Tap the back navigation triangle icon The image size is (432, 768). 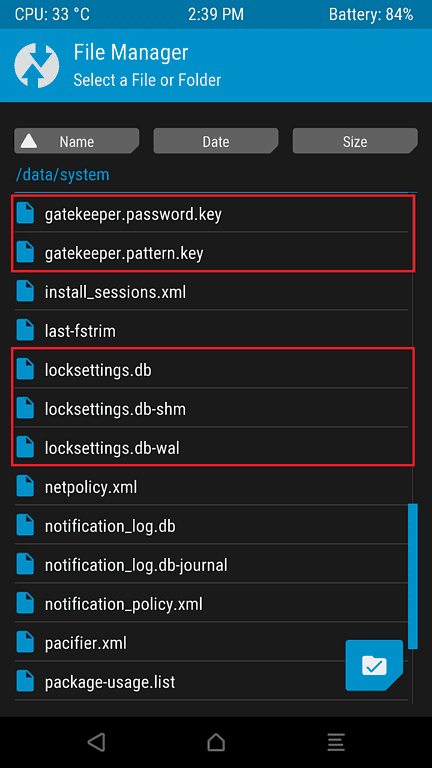(96, 742)
